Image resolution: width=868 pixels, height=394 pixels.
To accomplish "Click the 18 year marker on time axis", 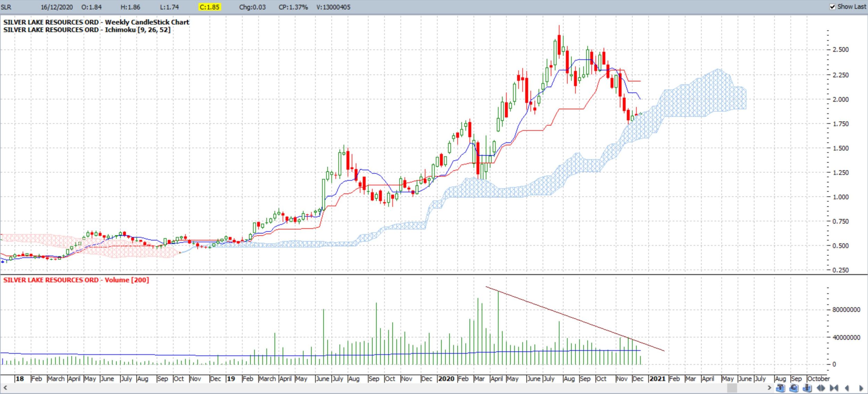I will [20, 379].
